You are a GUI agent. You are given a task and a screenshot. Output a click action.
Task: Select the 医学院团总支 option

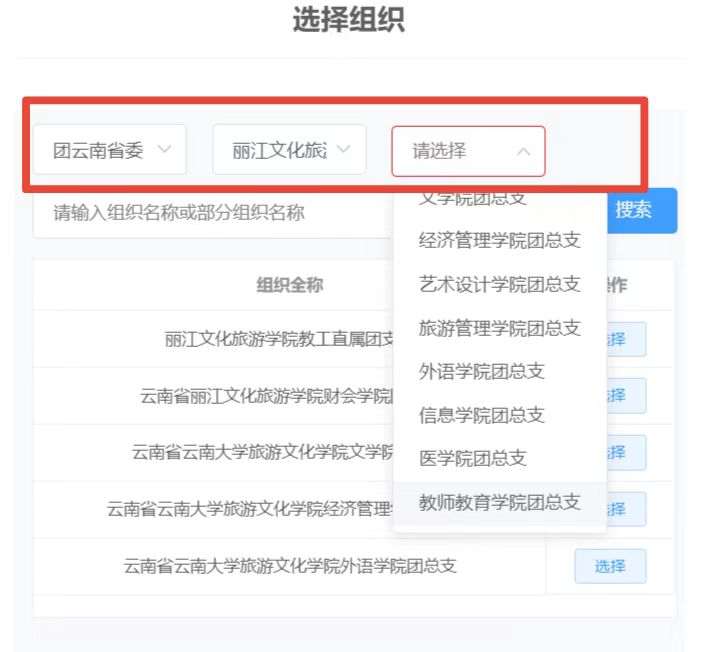(x=472, y=458)
